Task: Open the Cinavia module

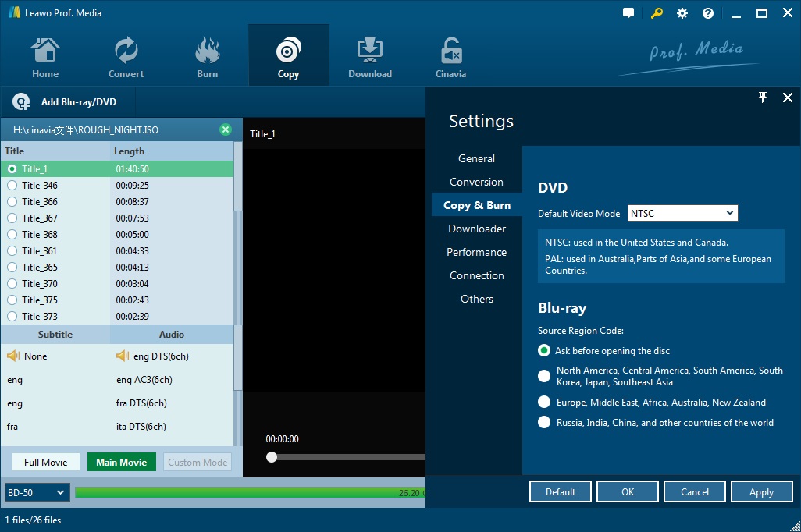Action: point(450,55)
